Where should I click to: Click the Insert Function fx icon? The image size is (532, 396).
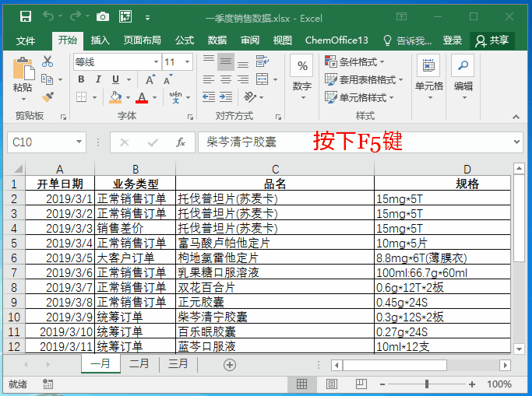(x=181, y=142)
